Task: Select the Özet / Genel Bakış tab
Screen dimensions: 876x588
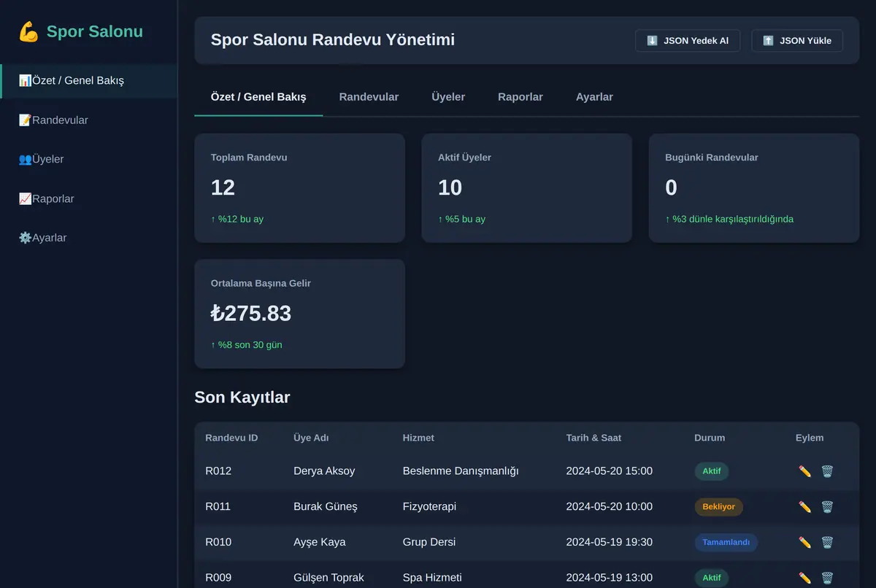Action: click(x=258, y=97)
